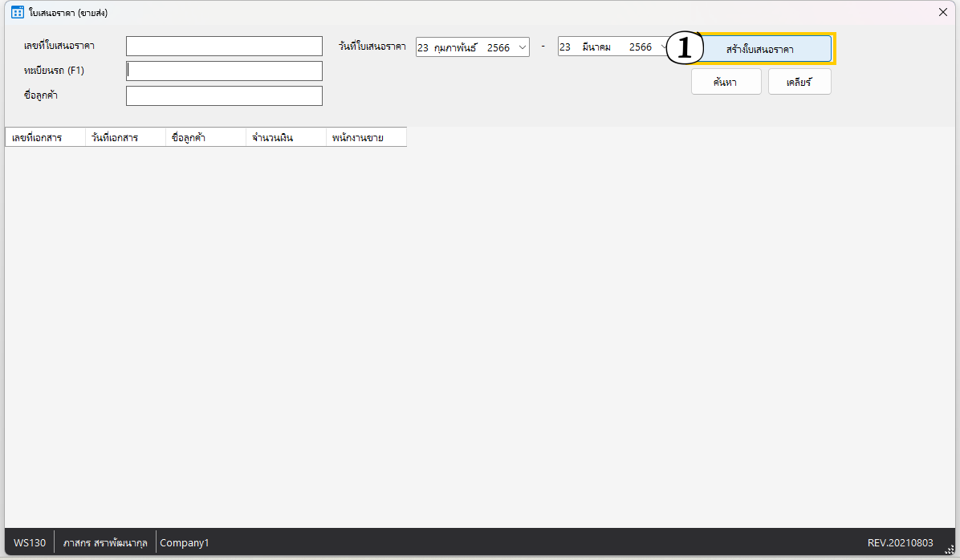The width and height of the screenshot is (960, 560).
Task: Click the ชื่อลูกค้า text input field
Action: point(224,96)
